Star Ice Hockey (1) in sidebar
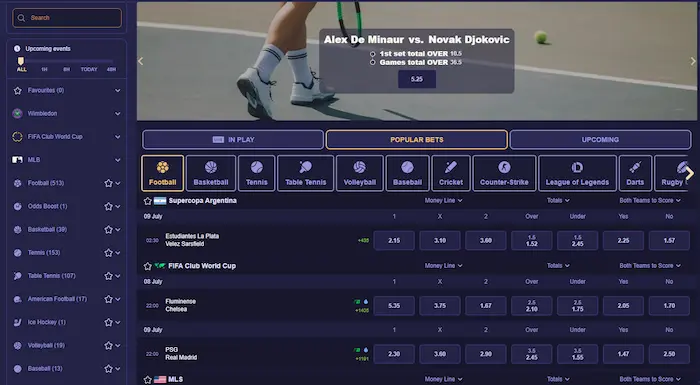The image size is (700, 385). (108, 322)
